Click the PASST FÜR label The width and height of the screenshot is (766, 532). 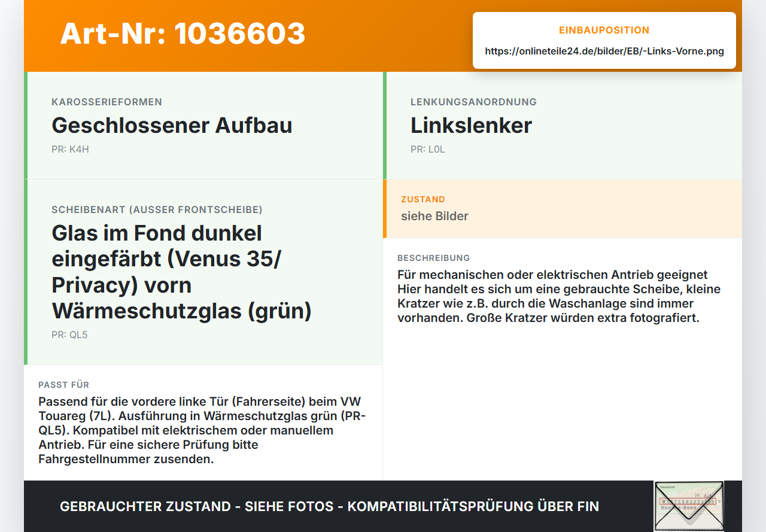pyautogui.click(x=63, y=385)
